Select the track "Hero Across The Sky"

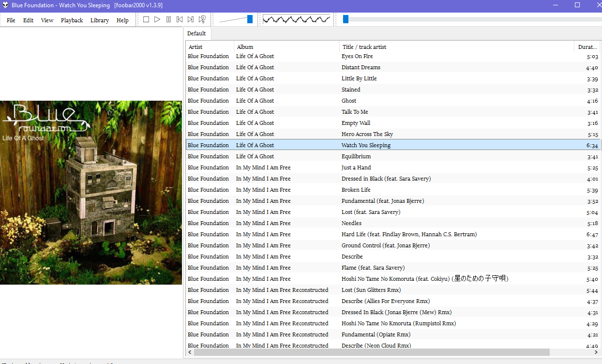367,134
